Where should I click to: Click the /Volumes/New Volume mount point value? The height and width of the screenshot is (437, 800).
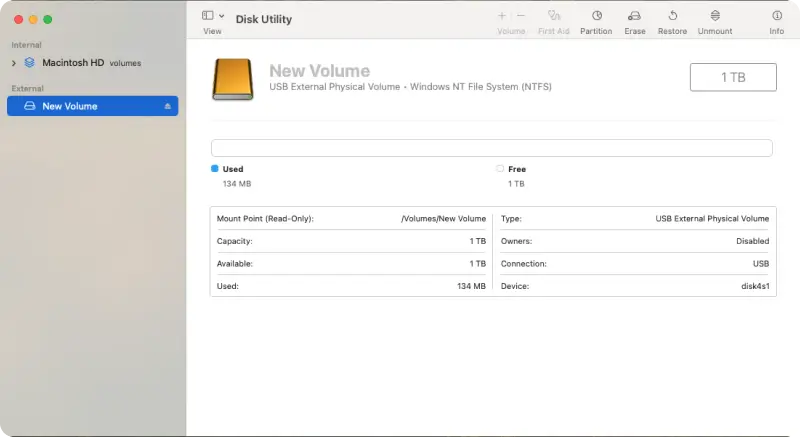(443, 219)
